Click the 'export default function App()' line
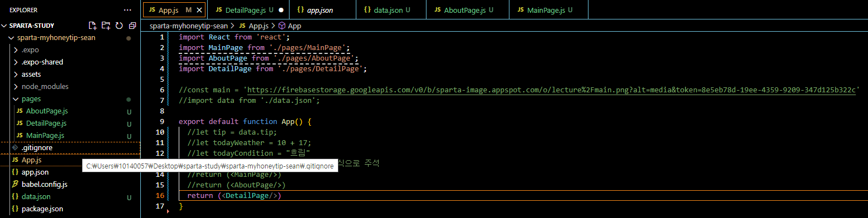Screen dimensions: 868x218 (245, 122)
